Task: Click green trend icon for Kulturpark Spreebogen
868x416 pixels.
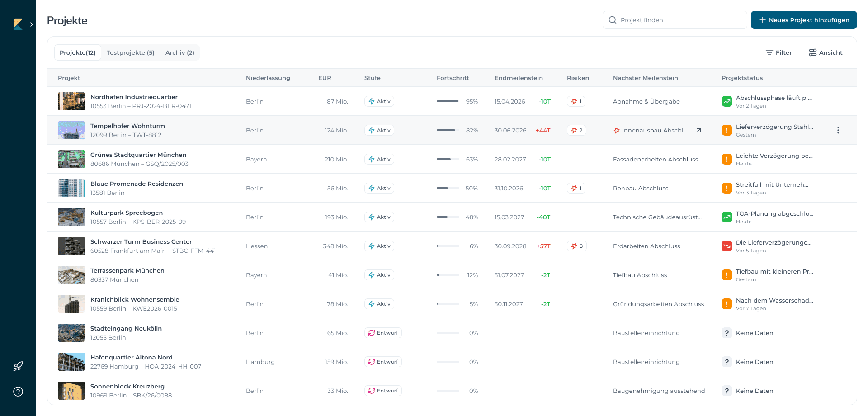Action: tap(727, 217)
